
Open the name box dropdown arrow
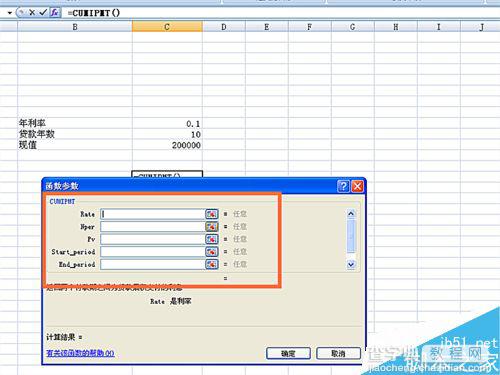pos(10,13)
